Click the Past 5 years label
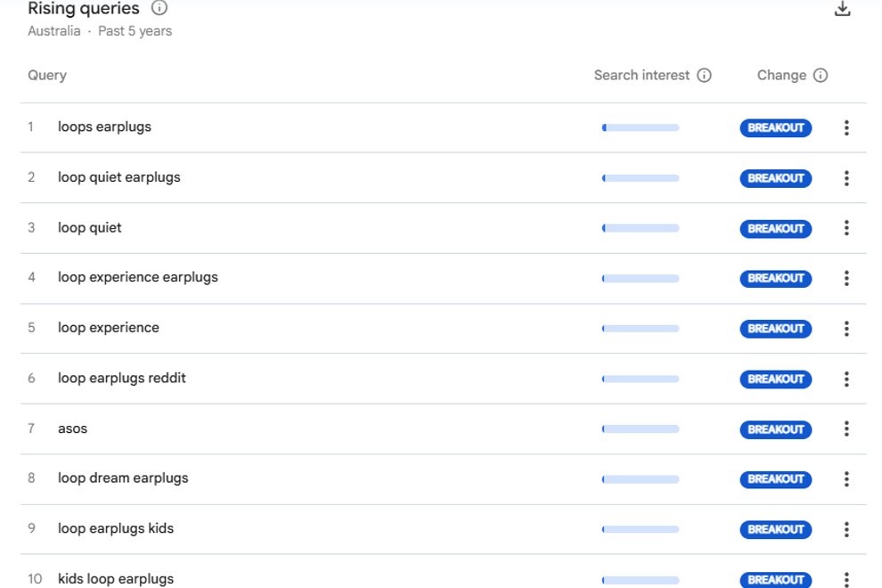The image size is (882, 588). coord(135,31)
